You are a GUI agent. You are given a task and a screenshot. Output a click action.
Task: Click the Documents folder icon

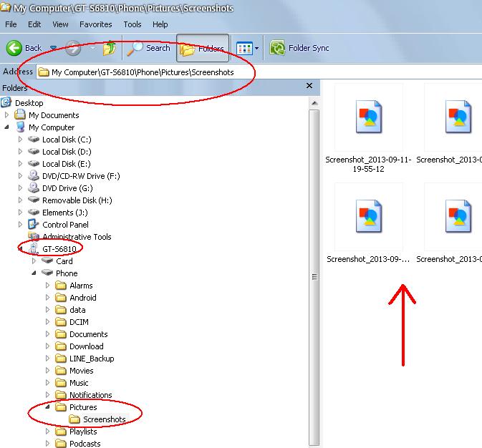61,334
